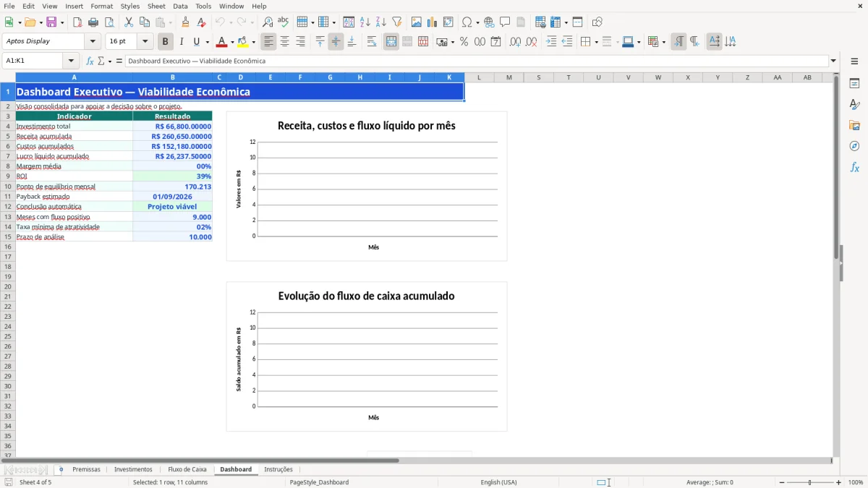Click the Spelling check icon

(284, 22)
